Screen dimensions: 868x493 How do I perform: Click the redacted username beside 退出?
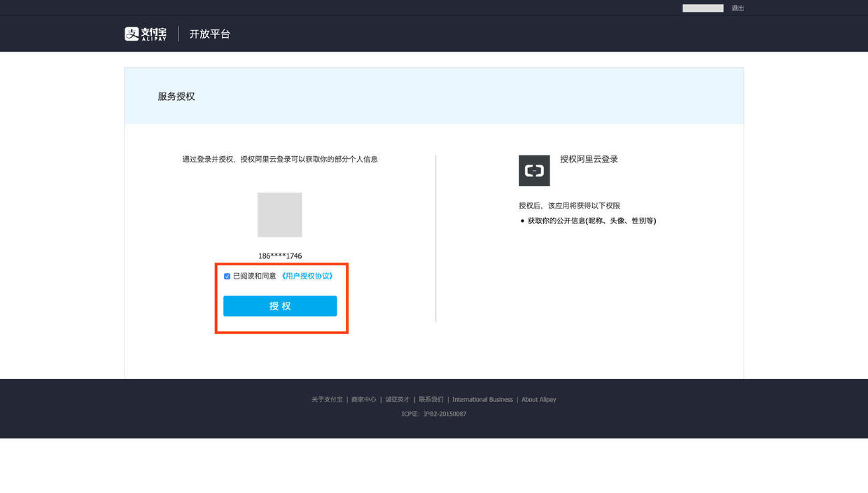tap(703, 8)
